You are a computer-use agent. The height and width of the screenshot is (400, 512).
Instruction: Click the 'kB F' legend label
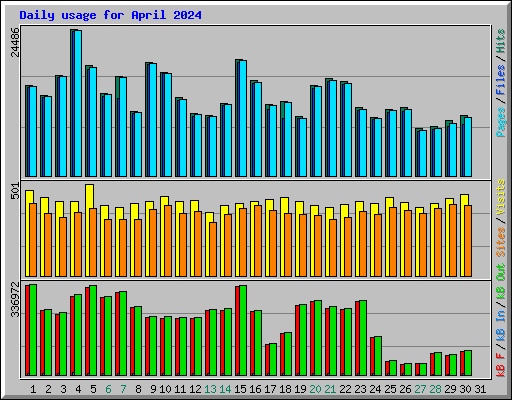[500, 365]
